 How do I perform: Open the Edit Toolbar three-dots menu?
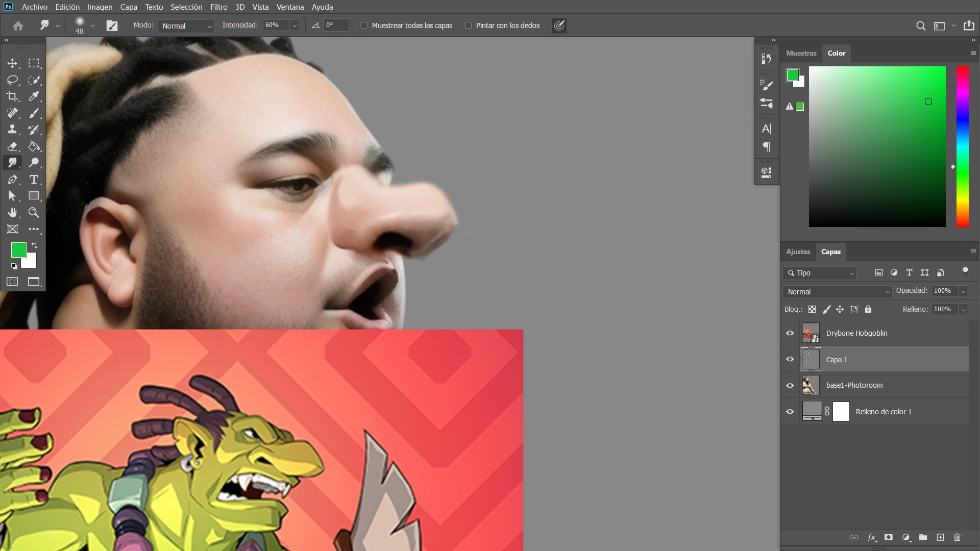click(34, 229)
